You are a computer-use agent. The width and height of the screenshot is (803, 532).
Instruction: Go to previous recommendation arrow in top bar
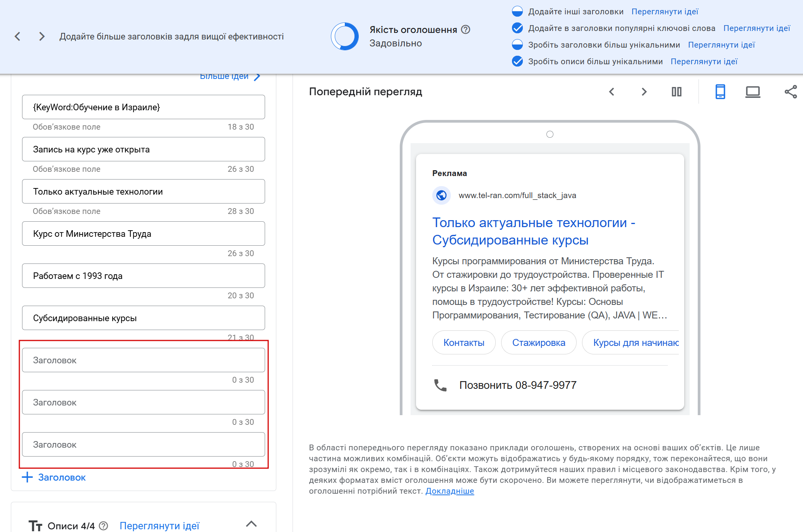(x=17, y=36)
